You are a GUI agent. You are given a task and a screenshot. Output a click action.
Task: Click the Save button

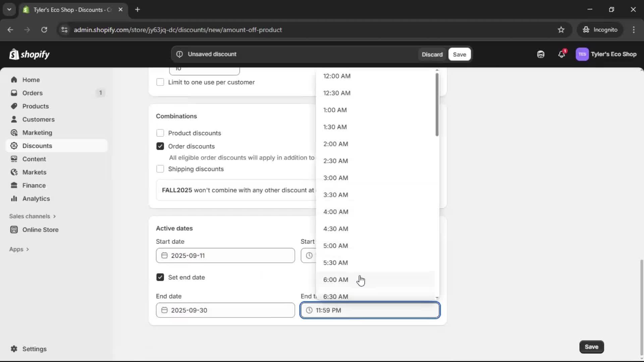tap(459, 54)
